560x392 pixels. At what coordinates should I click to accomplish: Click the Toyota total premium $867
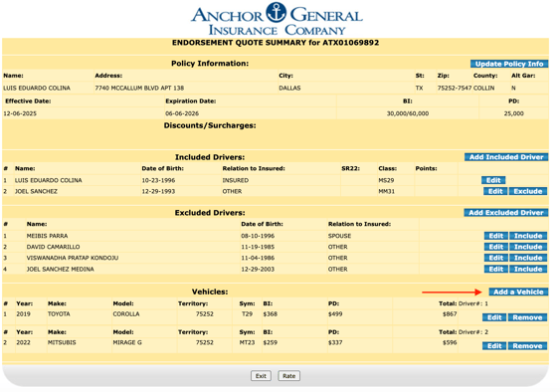pos(450,314)
